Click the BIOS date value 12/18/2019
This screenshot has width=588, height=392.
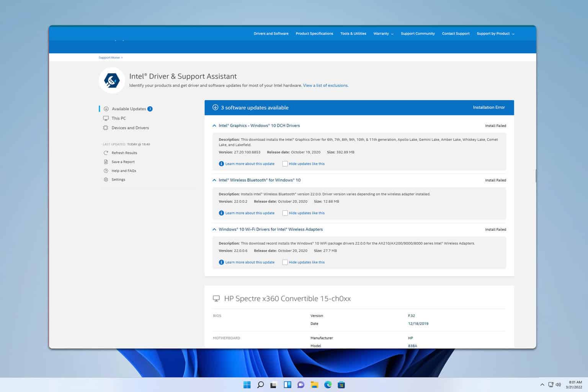point(418,323)
